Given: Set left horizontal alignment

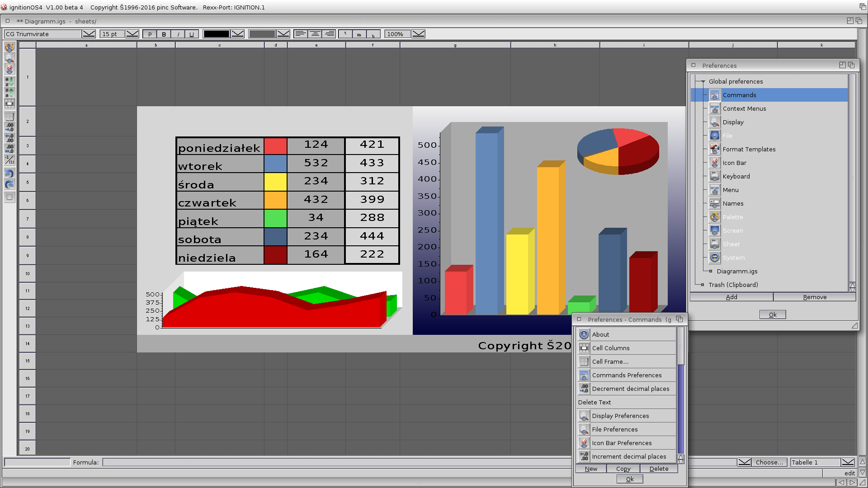Looking at the screenshot, I should click(301, 34).
